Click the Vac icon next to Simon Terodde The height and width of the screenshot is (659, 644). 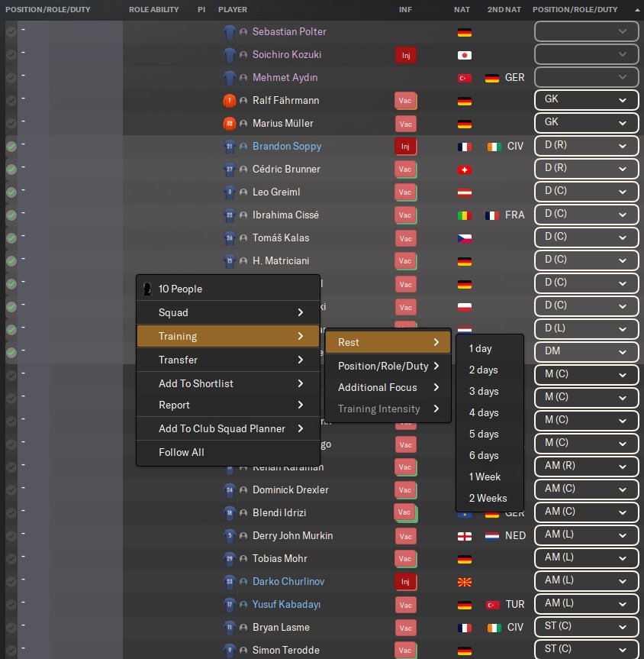pos(405,651)
